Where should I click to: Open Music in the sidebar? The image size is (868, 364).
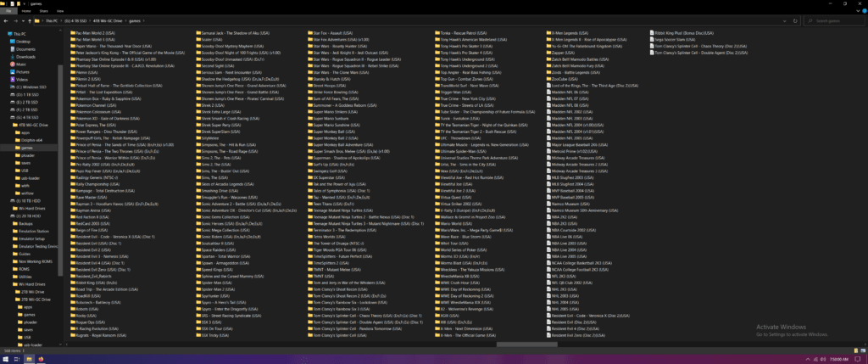(x=19, y=64)
